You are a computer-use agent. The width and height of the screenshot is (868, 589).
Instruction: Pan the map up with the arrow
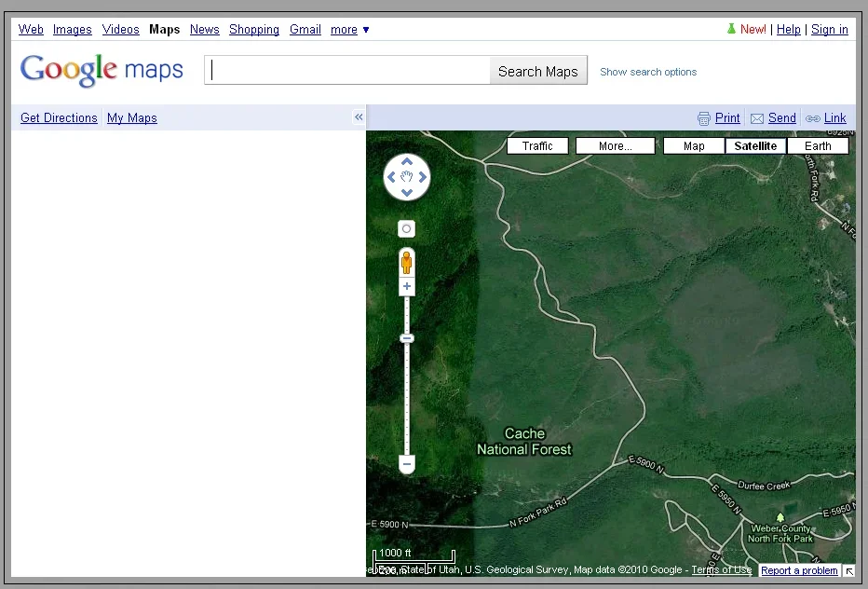pos(407,162)
